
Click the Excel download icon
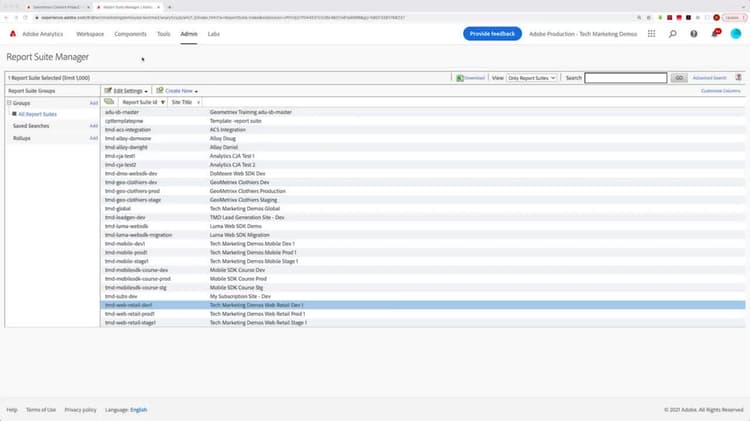tap(460, 78)
